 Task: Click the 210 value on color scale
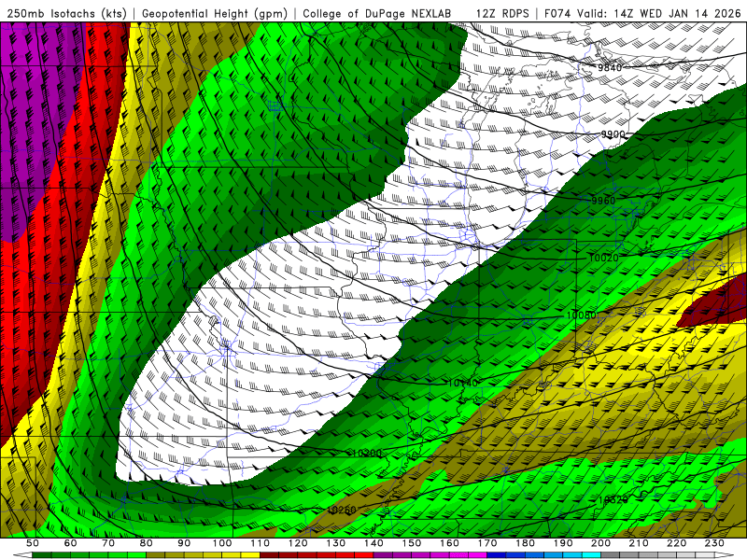pyautogui.click(x=639, y=543)
